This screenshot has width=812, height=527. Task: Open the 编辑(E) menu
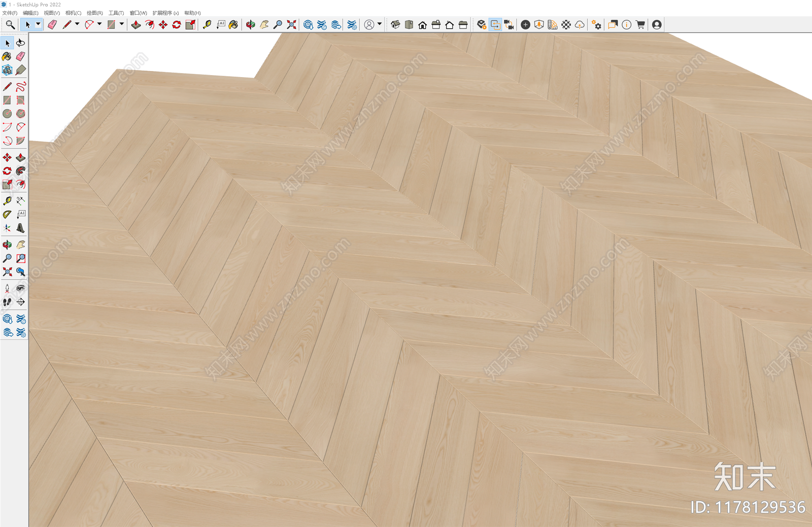pyautogui.click(x=30, y=13)
